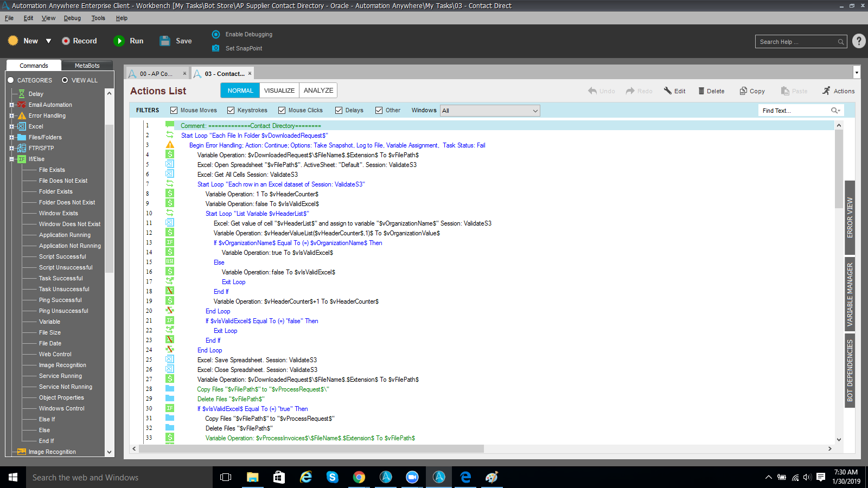Screen dimensions: 868x488
Task: Run the task with green play icon
Action: (x=119, y=41)
